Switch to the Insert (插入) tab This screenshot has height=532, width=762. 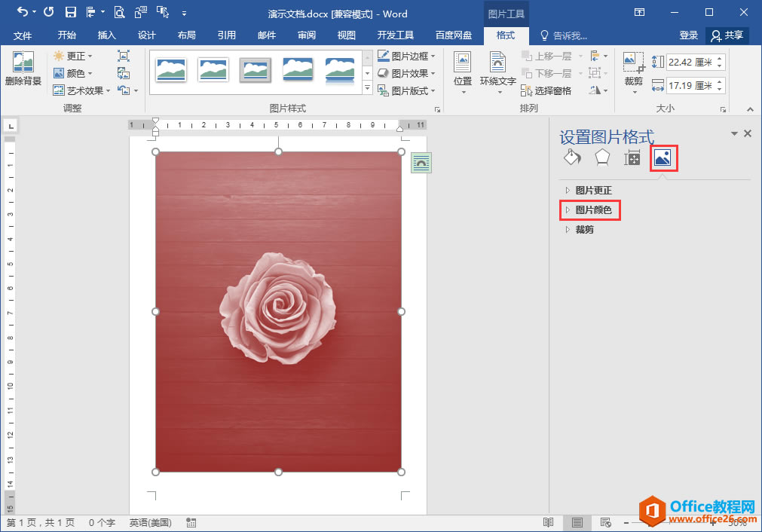coord(106,35)
